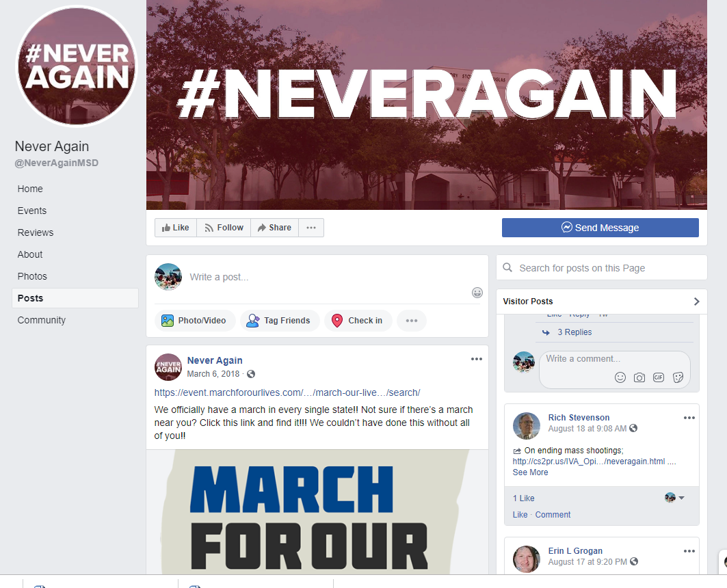Attach a photo using the comment camera icon
Viewport: 727px width, 588px height.
(x=639, y=377)
